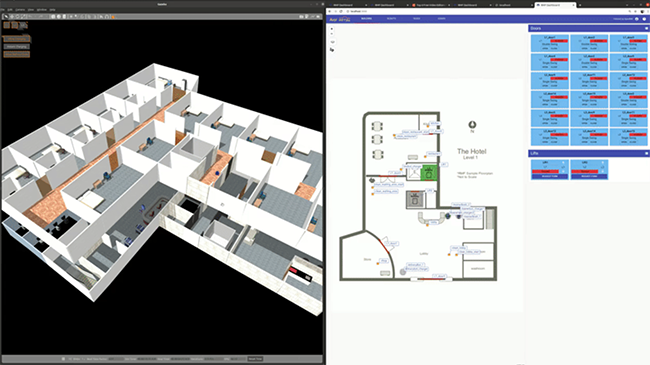Click the sphere shape icon in Gazebo toolbar
Viewport: 650px width, 365px height.
tap(58, 17)
